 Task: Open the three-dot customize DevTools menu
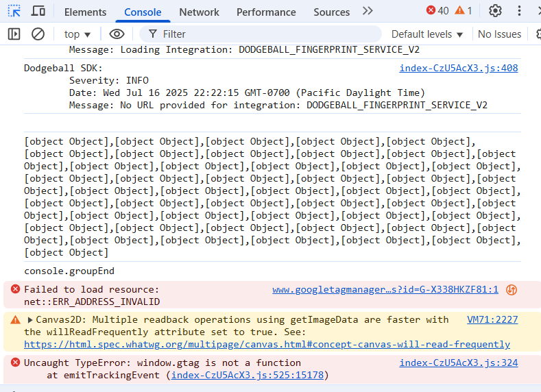[x=519, y=11]
